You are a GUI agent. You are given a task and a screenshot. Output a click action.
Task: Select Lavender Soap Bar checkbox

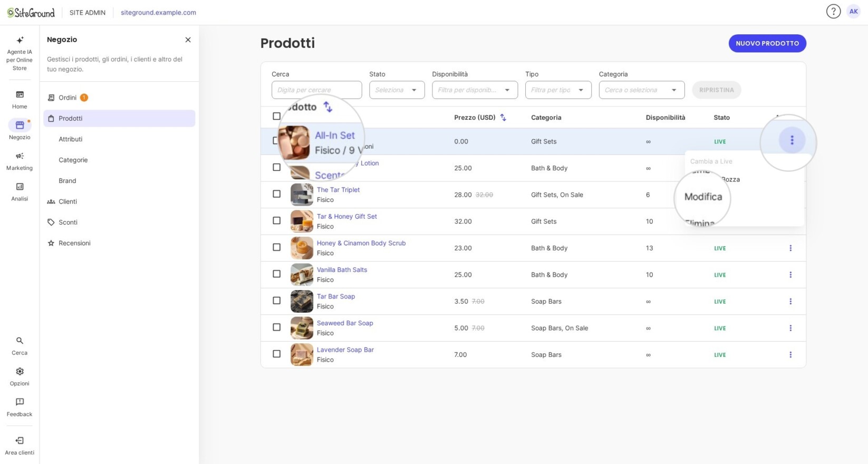pos(276,354)
